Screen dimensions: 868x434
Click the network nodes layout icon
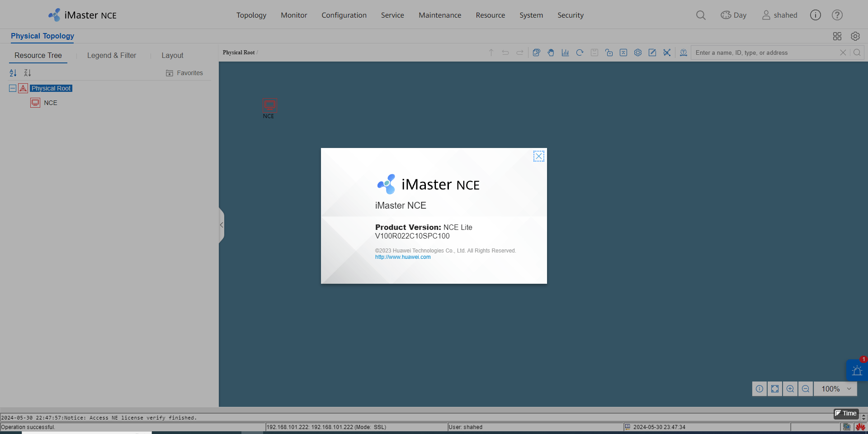[667, 52]
